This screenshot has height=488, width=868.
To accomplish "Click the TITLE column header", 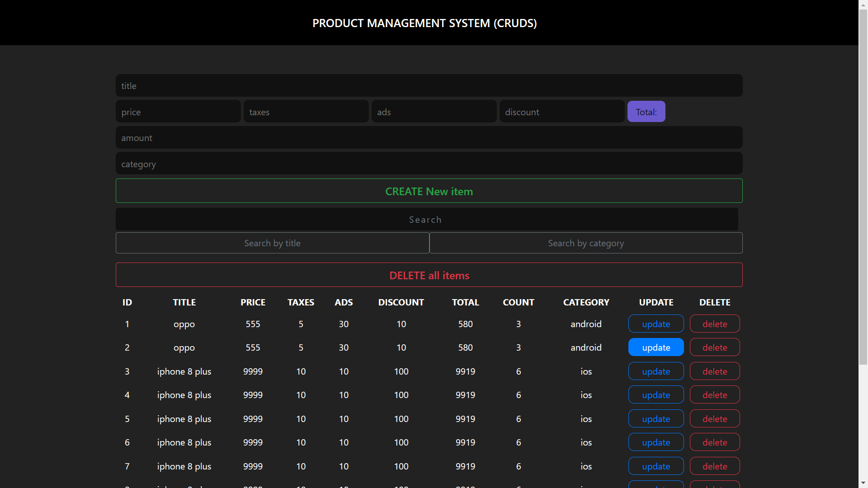I will pos(184,302).
